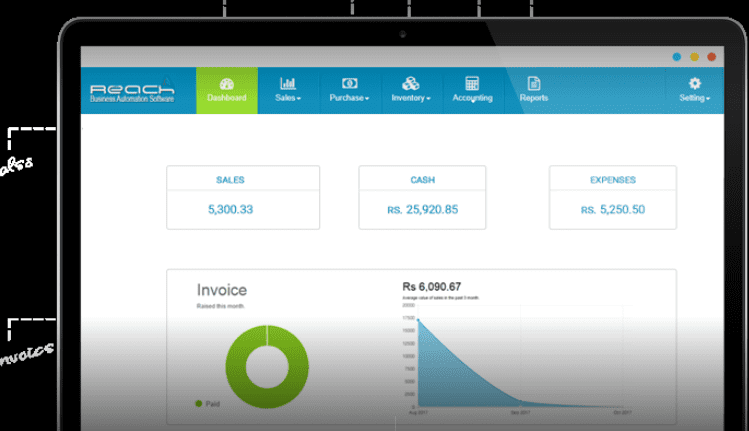Open the Reports menu label

pyautogui.click(x=534, y=98)
